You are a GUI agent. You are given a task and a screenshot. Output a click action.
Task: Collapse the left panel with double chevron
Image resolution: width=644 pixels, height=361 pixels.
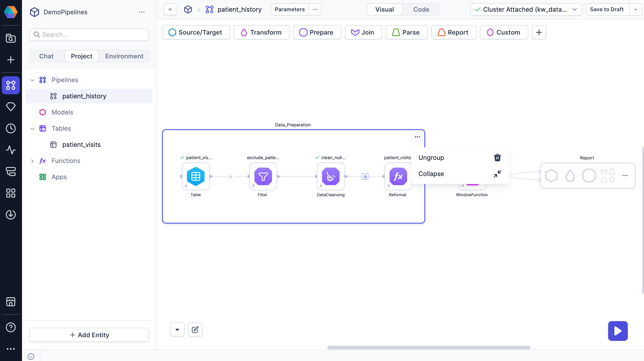click(170, 9)
